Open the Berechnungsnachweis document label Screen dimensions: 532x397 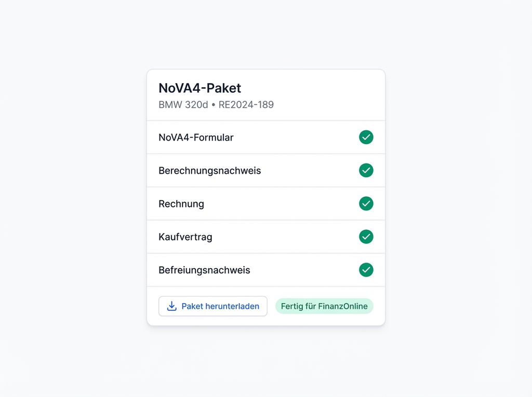coord(209,171)
